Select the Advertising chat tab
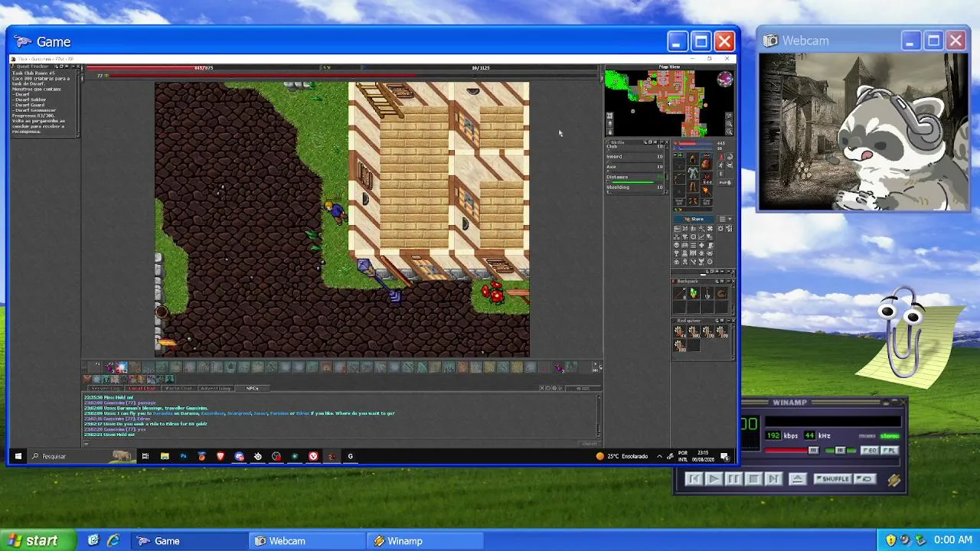This screenshot has height=551, width=980. point(217,388)
